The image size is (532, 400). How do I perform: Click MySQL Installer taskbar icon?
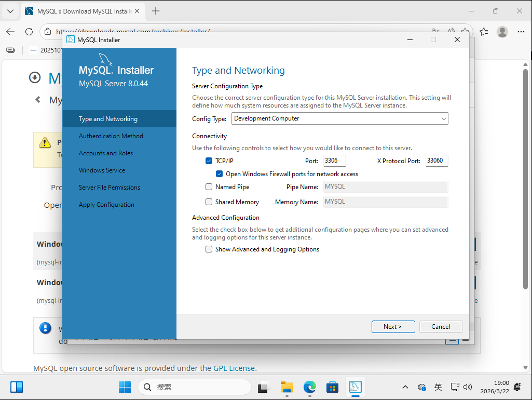(x=355, y=387)
